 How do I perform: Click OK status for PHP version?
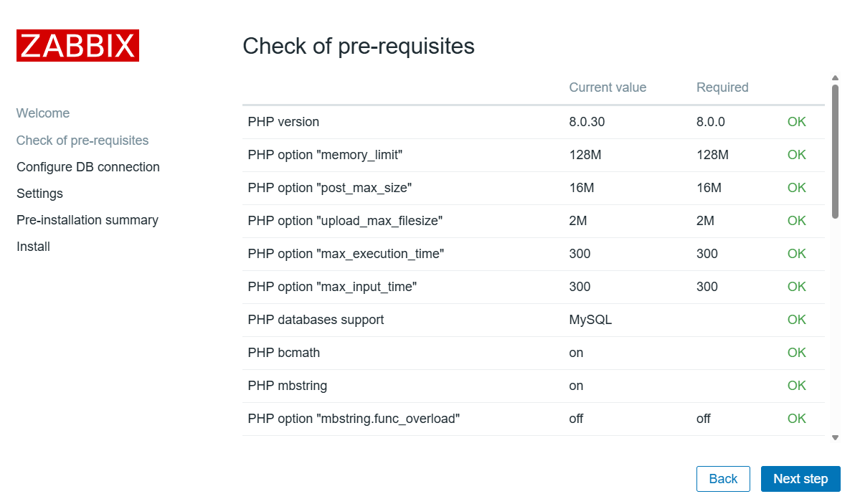click(796, 122)
